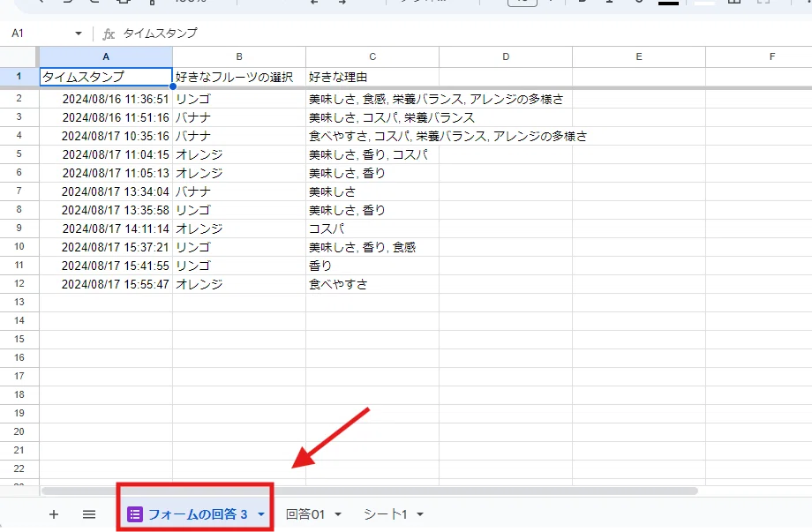Click the cell 美味しさ, 香り, 食感
The width and height of the screenshot is (812, 532).
click(x=372, y=247)
